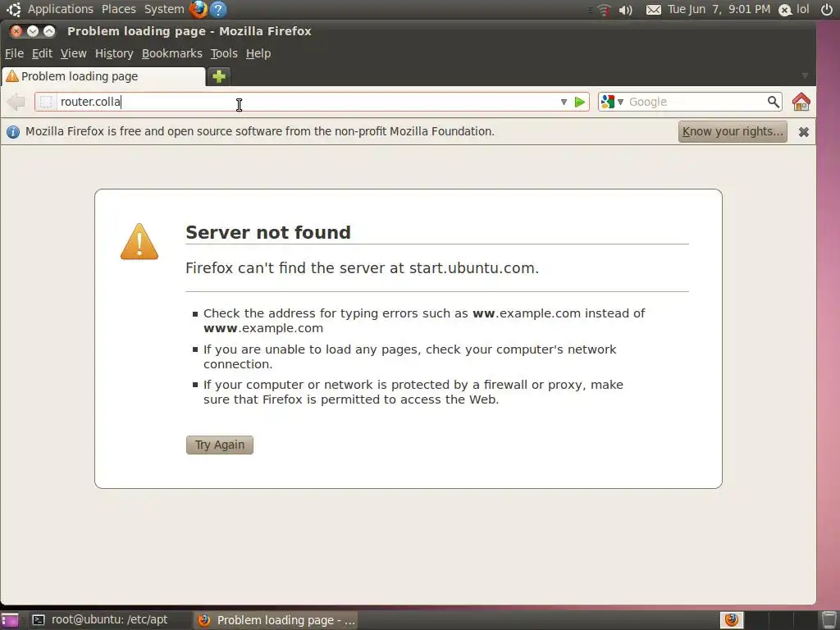Switch to Problem loading page taskbar entry
Screen dimensions: 840x630
pos(276,620)
